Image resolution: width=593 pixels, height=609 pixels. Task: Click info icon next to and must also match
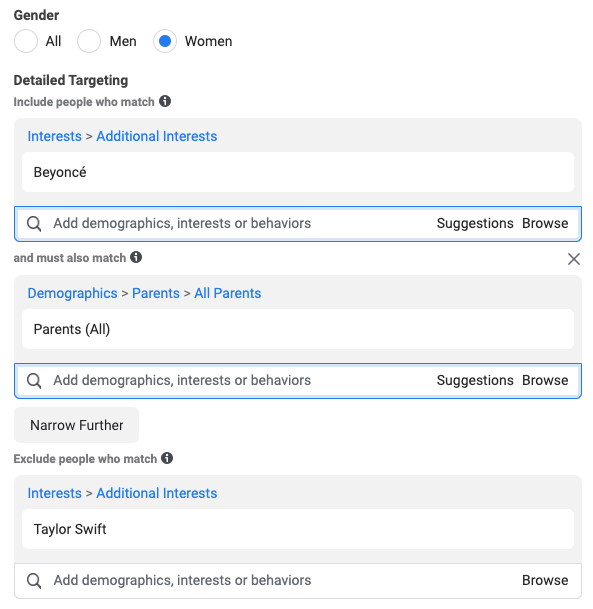[x=136, y=257]
